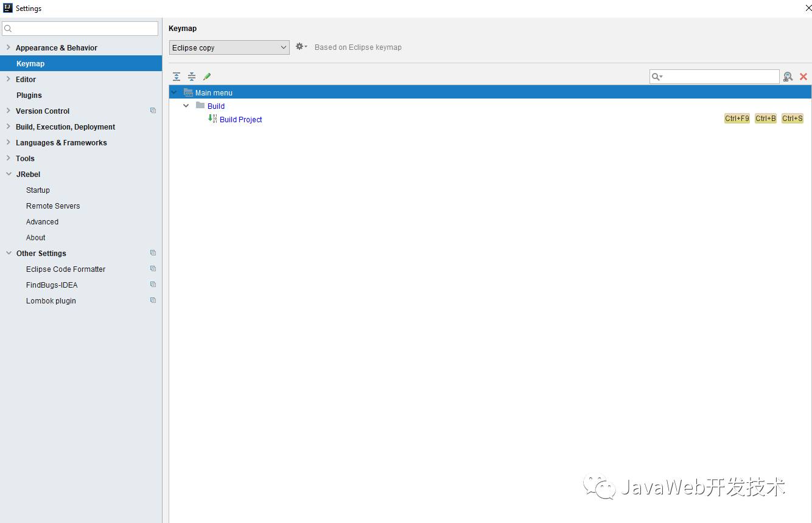Viewport: 812px width, 523px height.
Task: Select Keymap in settings sidebar
Action: point(81,63)
